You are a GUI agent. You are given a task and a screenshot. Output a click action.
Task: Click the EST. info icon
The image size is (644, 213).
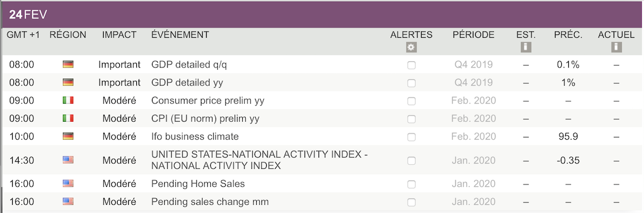pyautogui.click(x=526, y=47)
